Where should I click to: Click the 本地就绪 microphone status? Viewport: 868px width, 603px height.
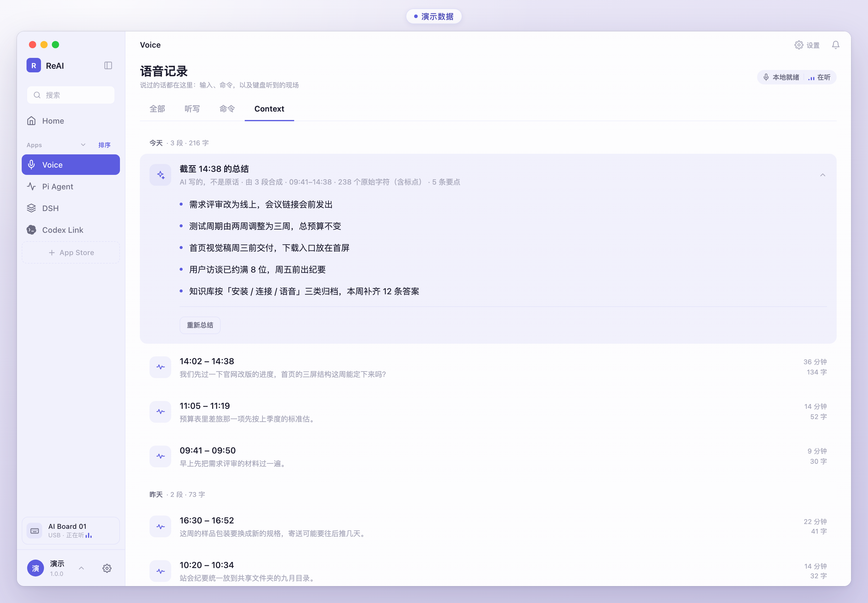(x=781, y=77)
